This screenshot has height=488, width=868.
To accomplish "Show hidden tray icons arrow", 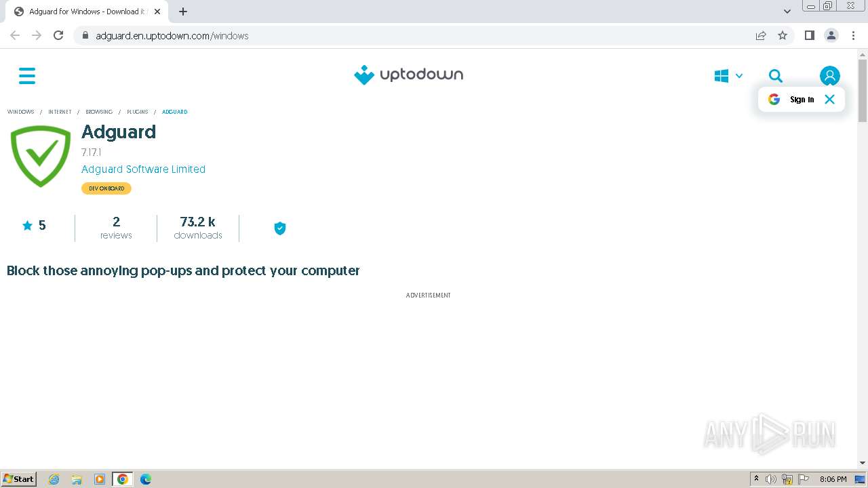I will [x=756, y=479].
